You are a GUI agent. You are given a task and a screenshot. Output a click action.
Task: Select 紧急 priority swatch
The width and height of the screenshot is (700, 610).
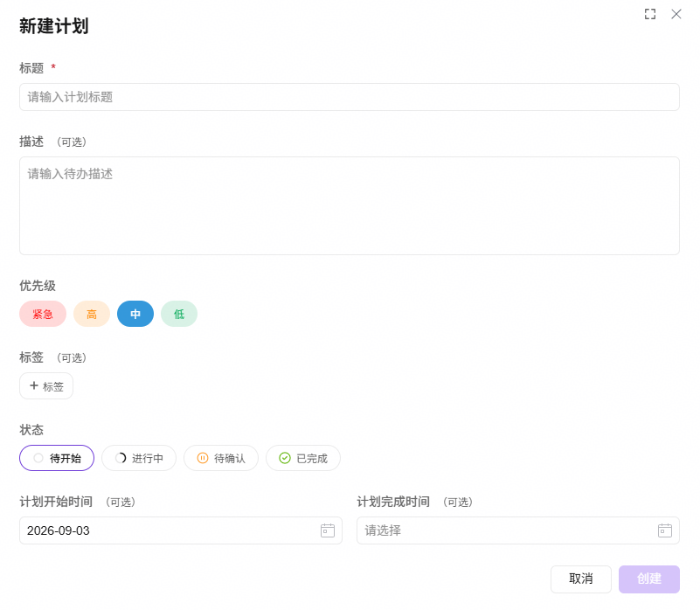(43, 314)
